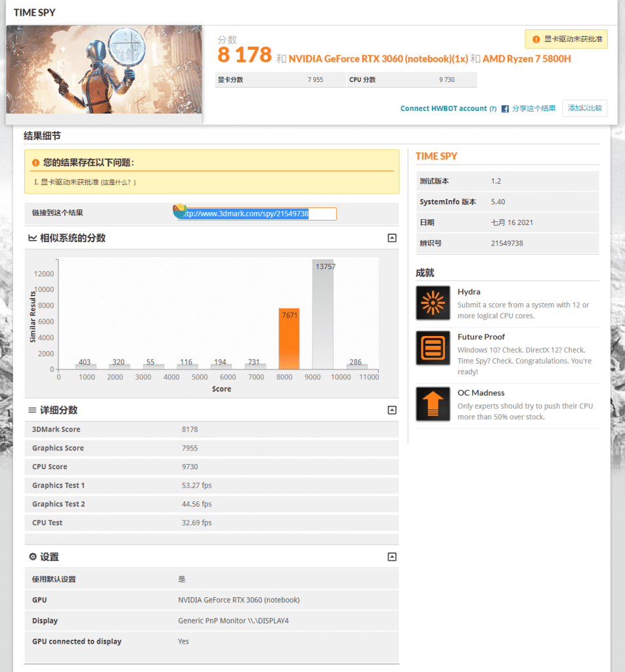This screenshot has height=672, width=625.
Task: Click the 使用默认设置 value 是
Action: [182, 579]
